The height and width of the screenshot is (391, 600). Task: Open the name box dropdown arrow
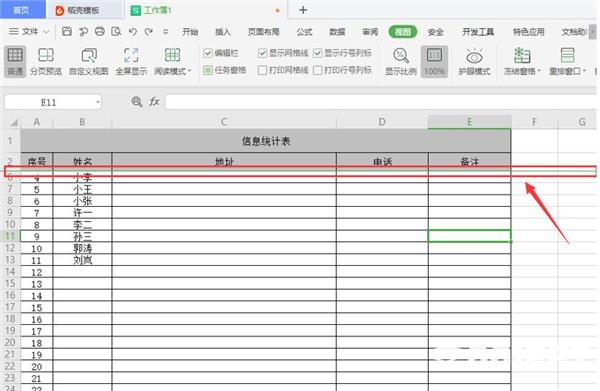click(x=98, y=102)
